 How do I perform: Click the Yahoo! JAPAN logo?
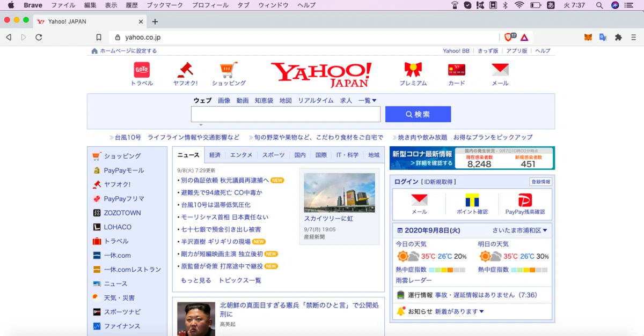tap(321, 74)
